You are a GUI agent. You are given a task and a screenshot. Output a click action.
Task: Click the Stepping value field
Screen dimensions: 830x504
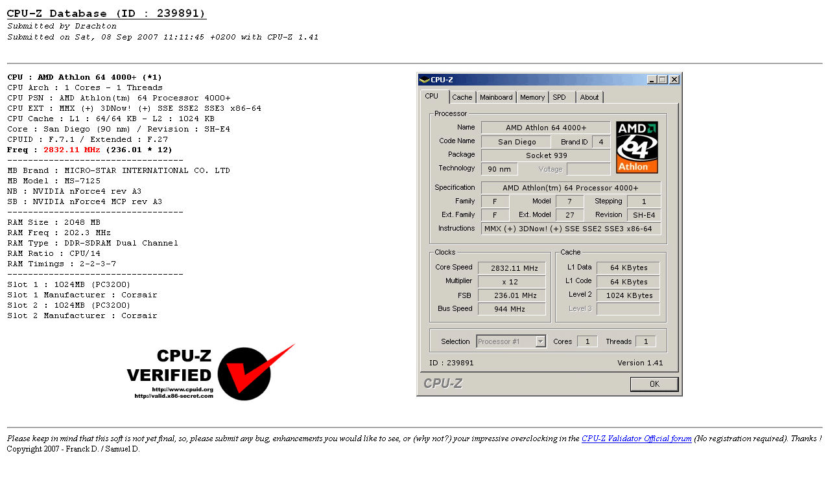[x=644, y=201]
